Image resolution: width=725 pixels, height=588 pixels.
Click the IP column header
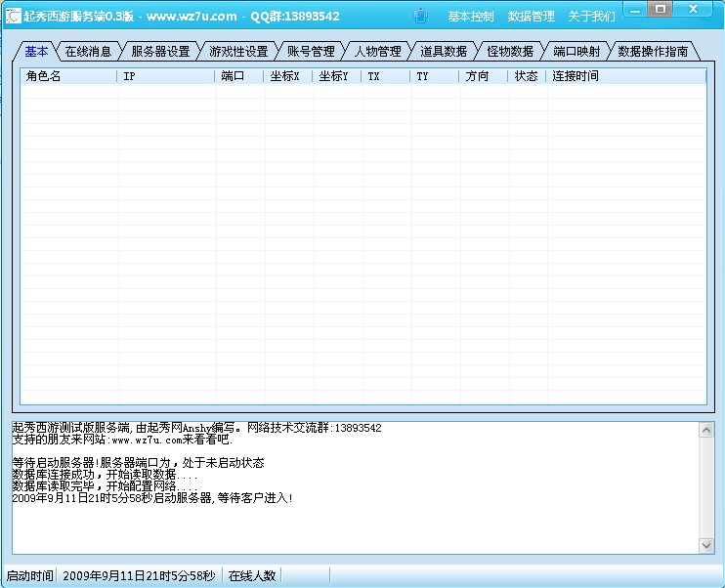pyautogui.click(x=166, y=76)
